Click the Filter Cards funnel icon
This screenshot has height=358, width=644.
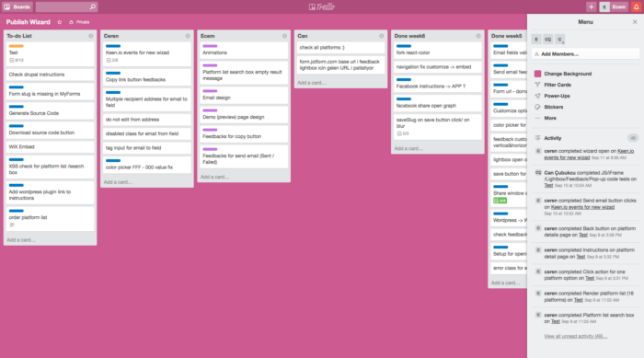(x=537, y=85)
